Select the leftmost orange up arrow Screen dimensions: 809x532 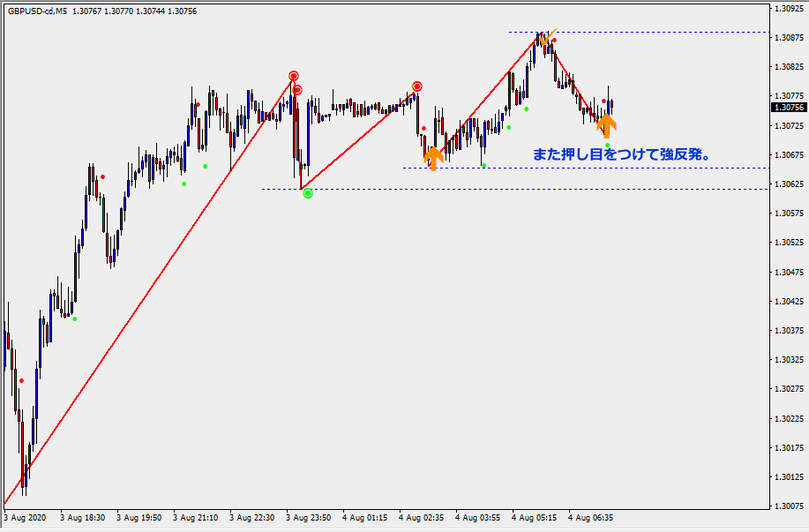[x=432, y=157]
